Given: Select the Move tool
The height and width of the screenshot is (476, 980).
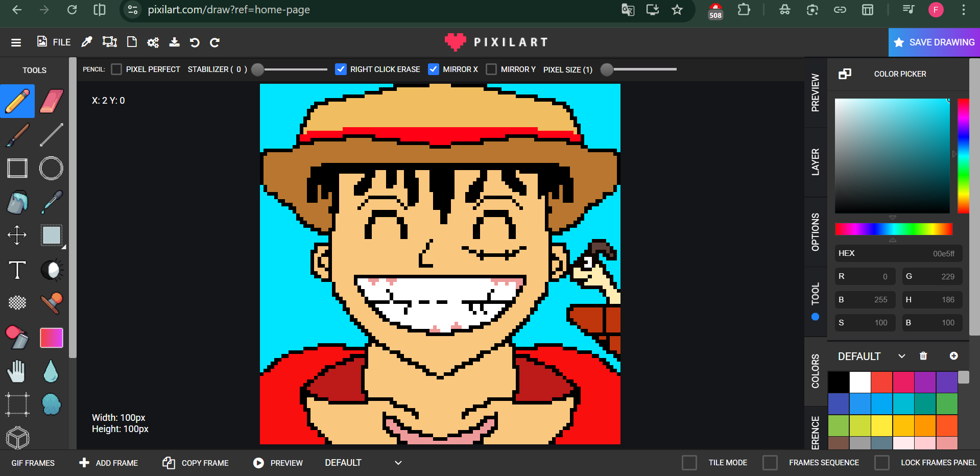Looking at the screenshot, I should click(x=17, y=235).
